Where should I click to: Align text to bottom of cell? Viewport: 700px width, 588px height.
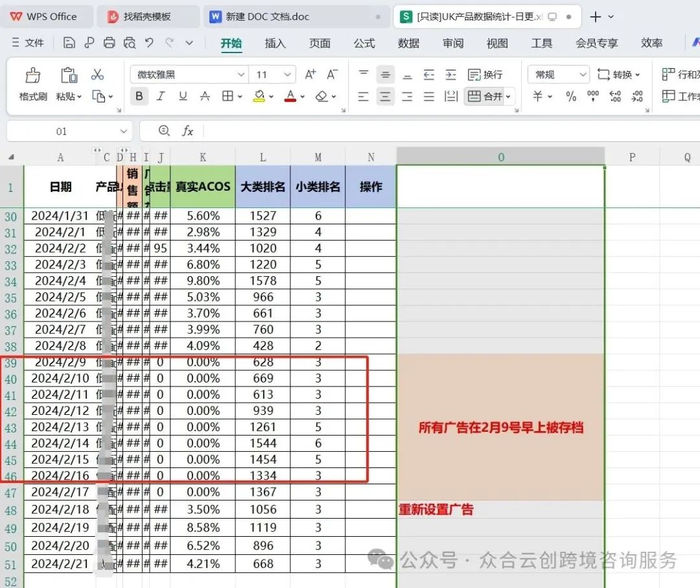407,75
